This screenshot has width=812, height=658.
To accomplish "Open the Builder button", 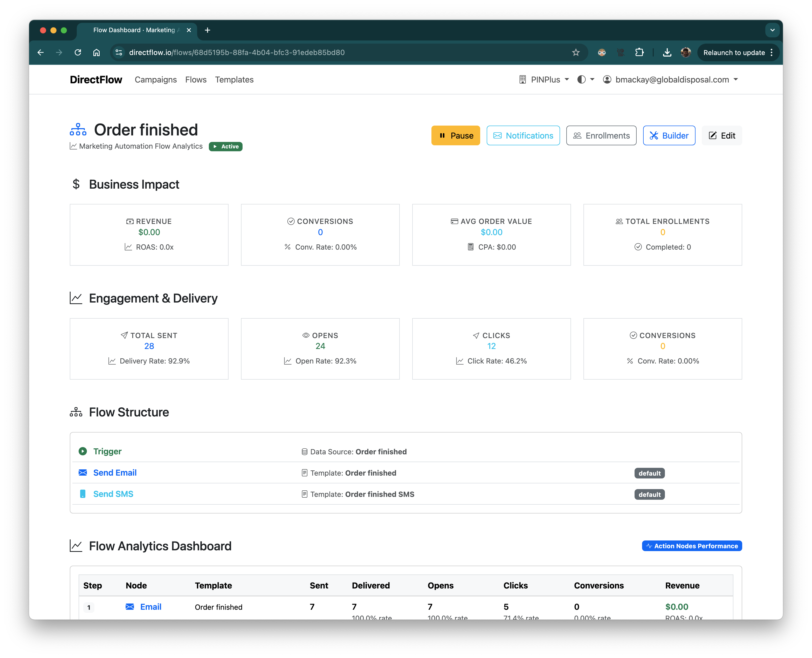I will [x=669, y=135].
